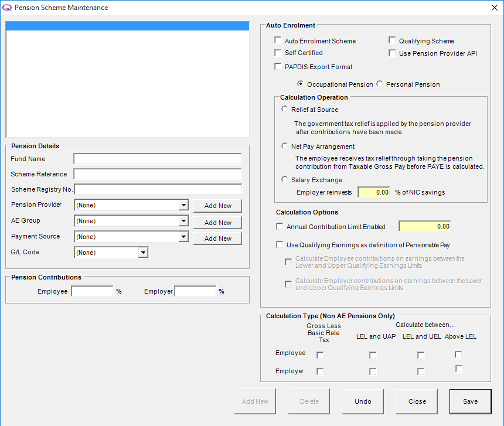Tick Employee LEL and UEL checkbox

(420, 355)
